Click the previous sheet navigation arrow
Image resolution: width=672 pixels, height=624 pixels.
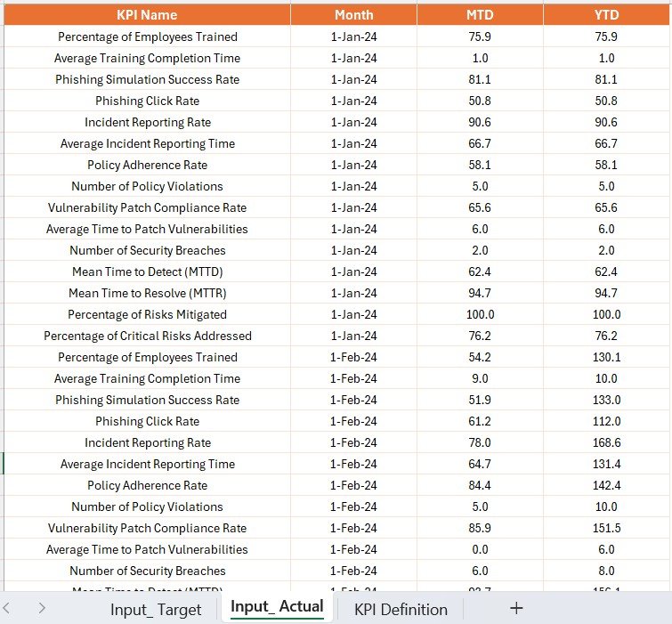click(6, 608)
